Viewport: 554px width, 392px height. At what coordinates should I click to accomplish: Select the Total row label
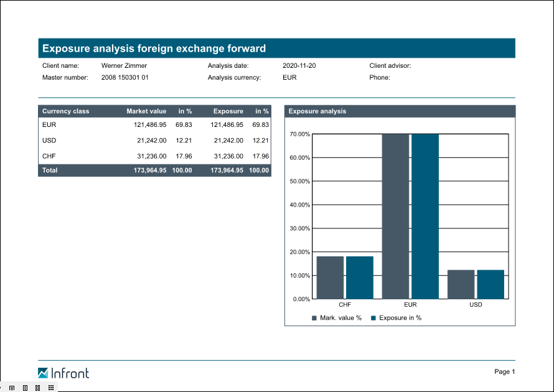pos(50,170)
